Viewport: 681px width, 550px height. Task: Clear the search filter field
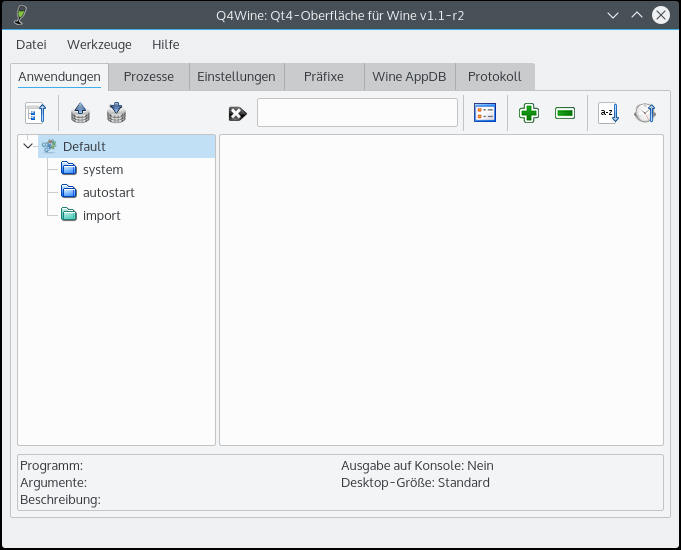[237, 113]
